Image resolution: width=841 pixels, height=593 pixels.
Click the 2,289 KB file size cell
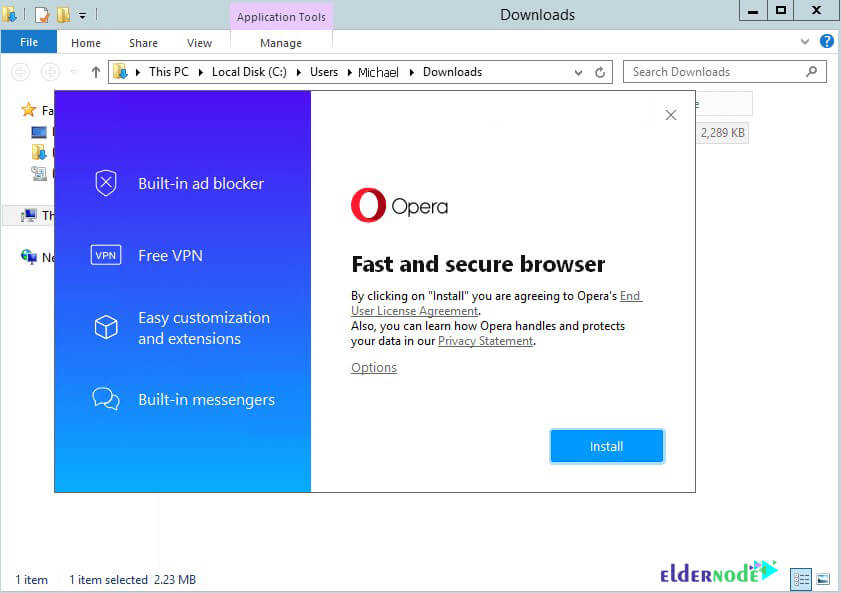722,132
